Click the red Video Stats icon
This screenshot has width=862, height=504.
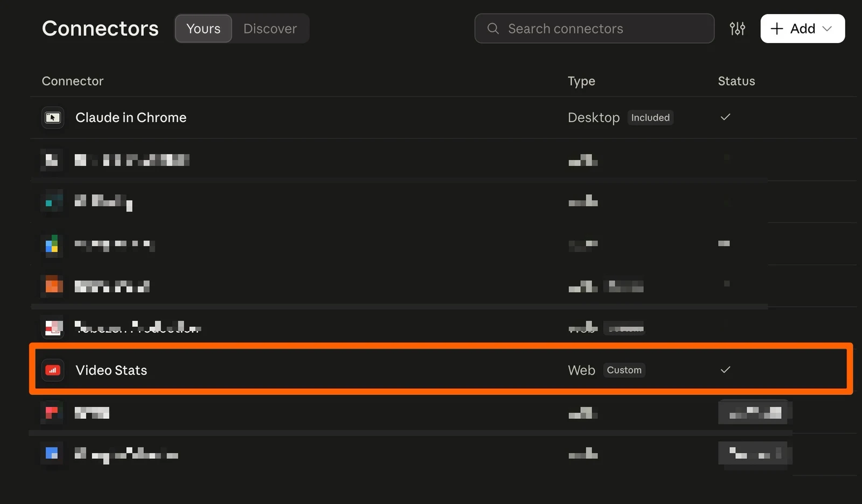tap(53, 370)
